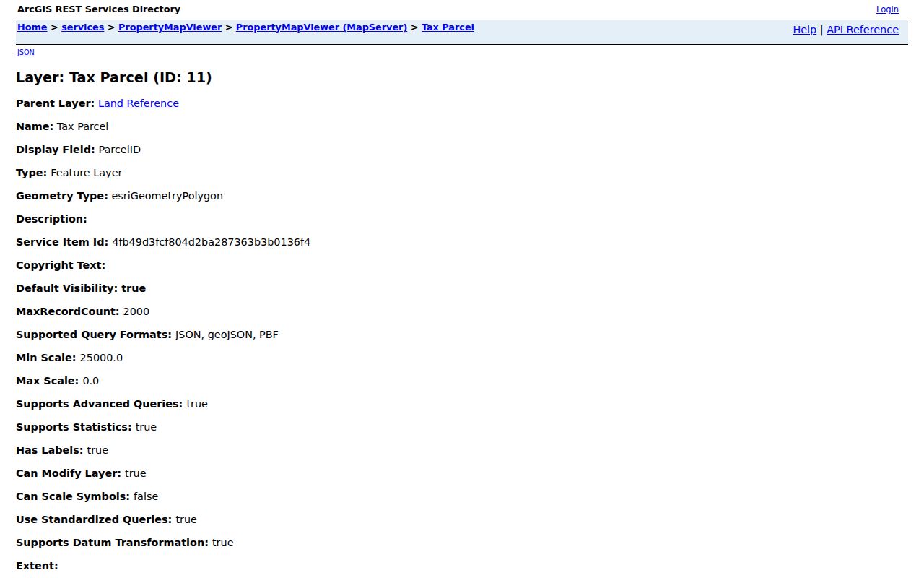The image size is (924, 578).
Task: Click the Min Scale value 25000.0
Action: 101,358
